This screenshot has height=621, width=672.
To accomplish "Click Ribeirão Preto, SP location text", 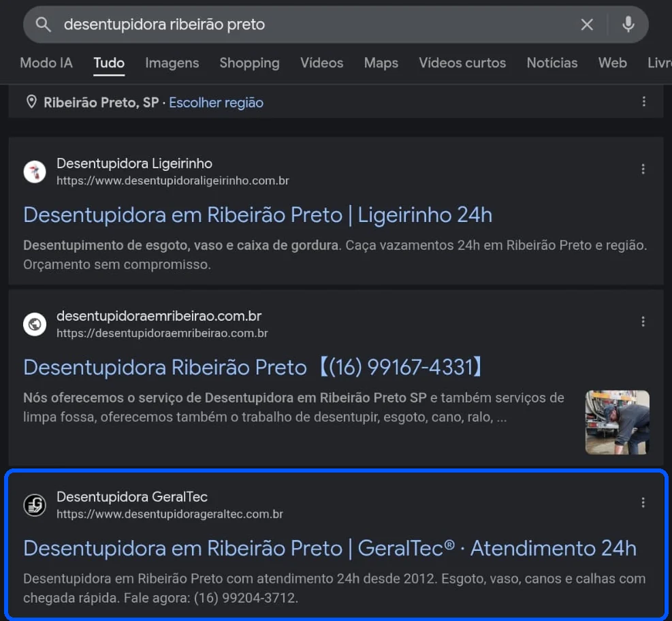I will point(101,102).
